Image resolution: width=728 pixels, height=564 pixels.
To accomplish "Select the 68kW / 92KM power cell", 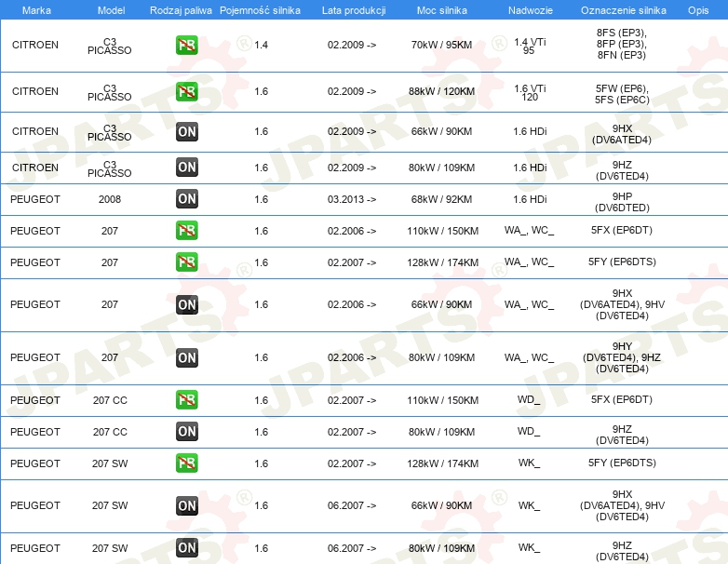I will (441, 199).
